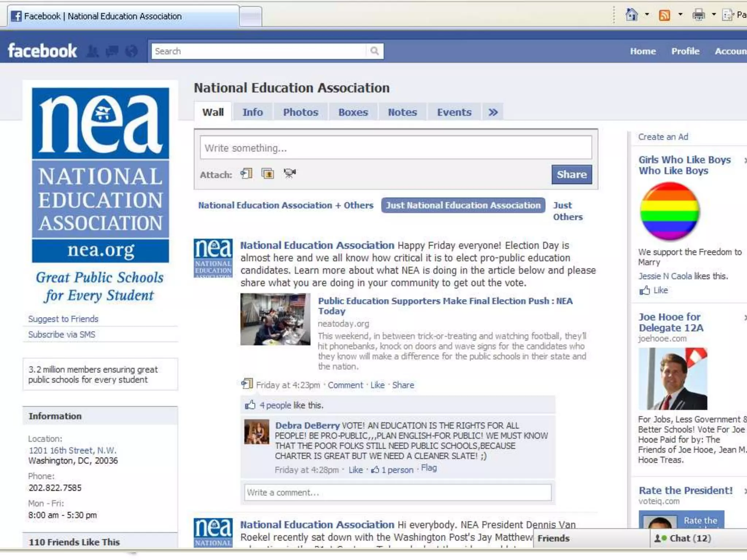Click Subscribe via SMS link
The image size is (747, 560).
click(62, 334)
